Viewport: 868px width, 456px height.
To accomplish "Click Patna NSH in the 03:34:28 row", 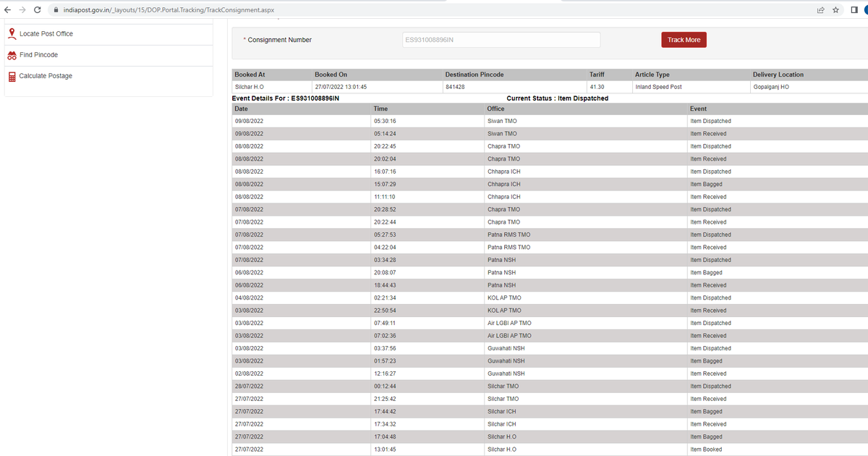I will pos(501,260).
